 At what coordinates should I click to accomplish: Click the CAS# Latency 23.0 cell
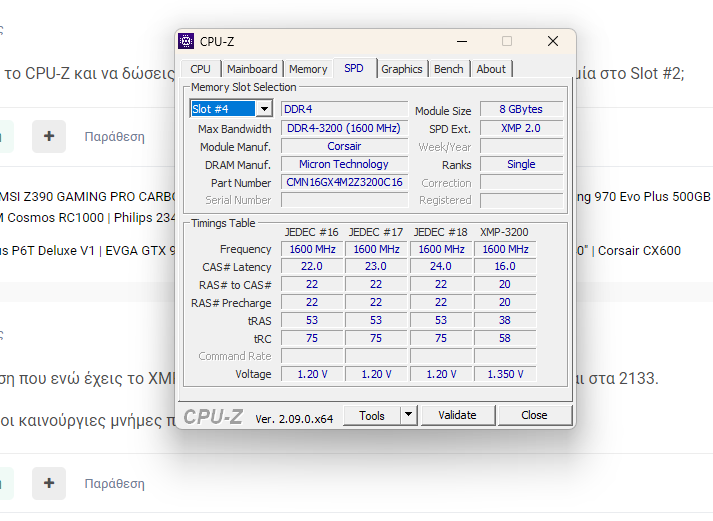(376, 266)
